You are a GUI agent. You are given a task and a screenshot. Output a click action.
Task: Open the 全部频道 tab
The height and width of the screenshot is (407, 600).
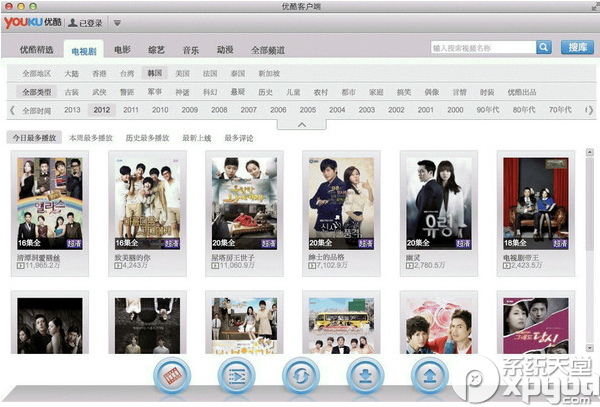pyautogui.click(x=268, y=50)
